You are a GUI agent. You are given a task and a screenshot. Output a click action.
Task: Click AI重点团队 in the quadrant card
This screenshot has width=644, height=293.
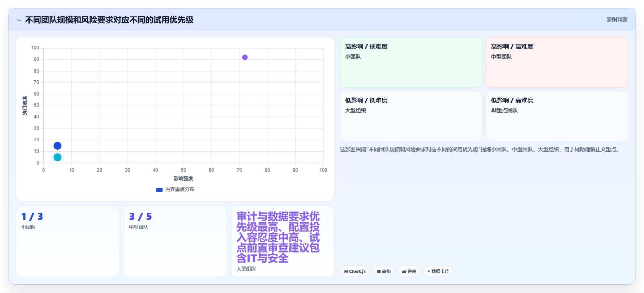[x=504, y=110]
